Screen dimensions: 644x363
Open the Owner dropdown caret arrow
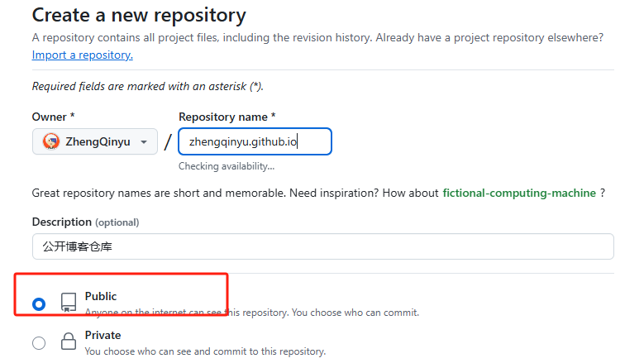coord(144,142)
